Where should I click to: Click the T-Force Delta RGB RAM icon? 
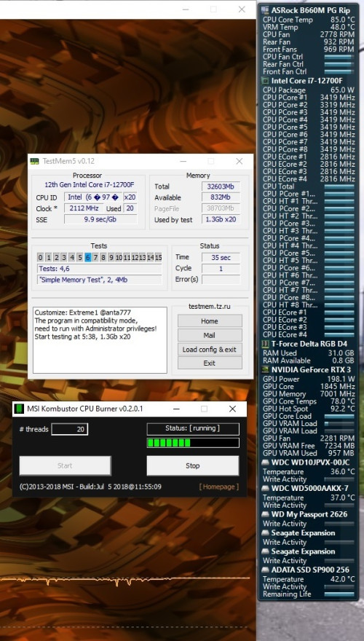click(x=265, y=344)
